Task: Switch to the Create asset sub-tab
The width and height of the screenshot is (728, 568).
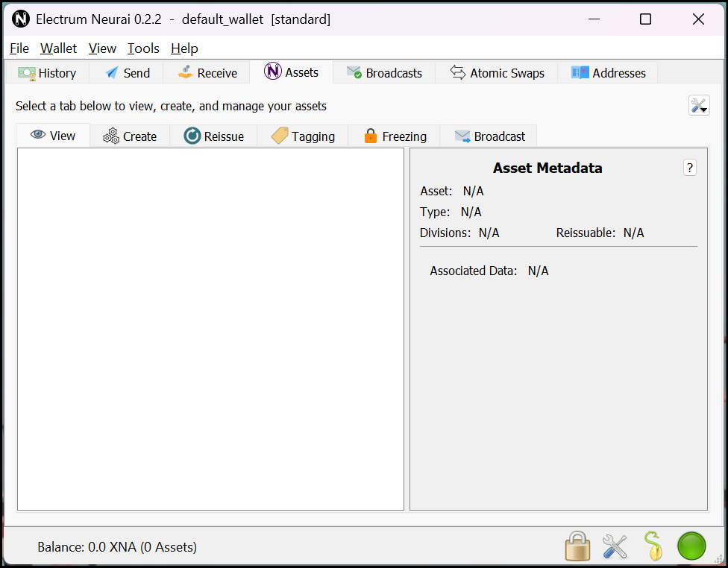Action: coord(130,136)
